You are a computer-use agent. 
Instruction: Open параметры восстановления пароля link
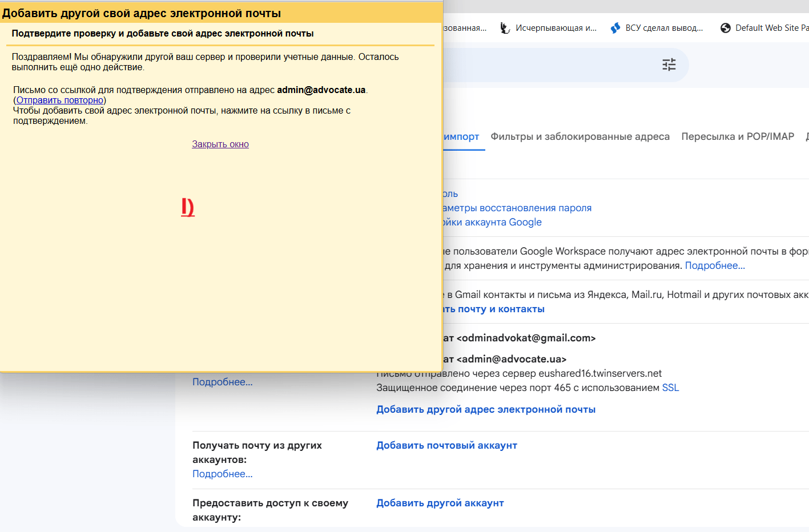(517, 208)
